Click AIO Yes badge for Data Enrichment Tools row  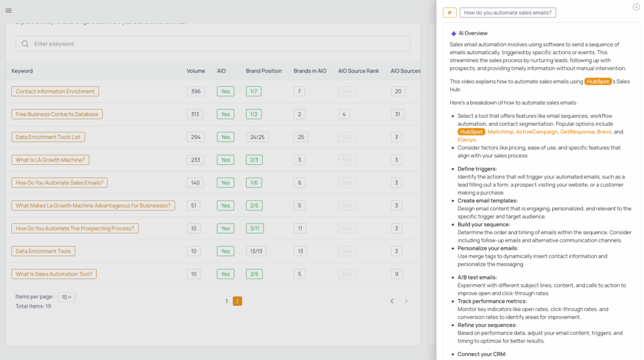point(226,251)
